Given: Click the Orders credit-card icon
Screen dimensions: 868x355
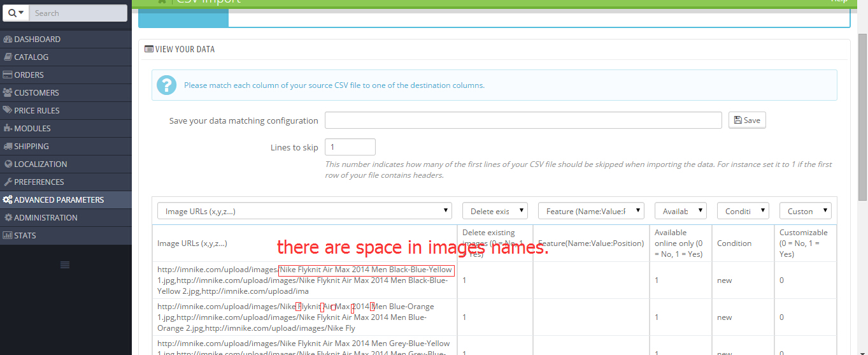Looking at the screenshot, I should [8, 75].
